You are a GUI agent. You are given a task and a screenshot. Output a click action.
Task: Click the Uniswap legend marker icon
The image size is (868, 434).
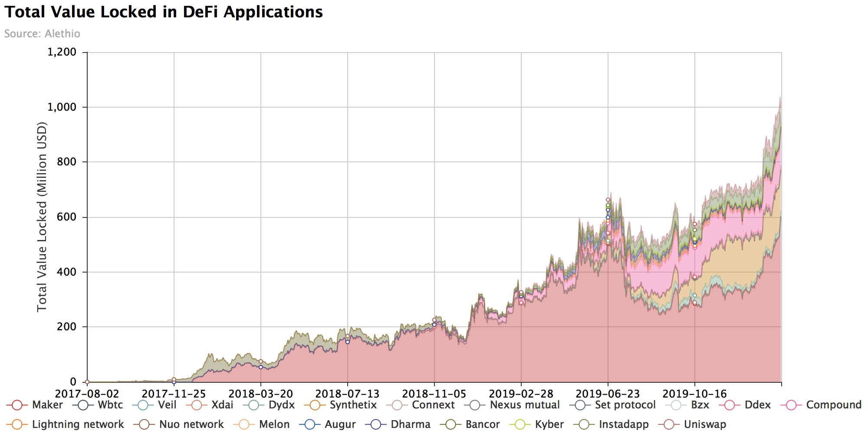(669, 424)
